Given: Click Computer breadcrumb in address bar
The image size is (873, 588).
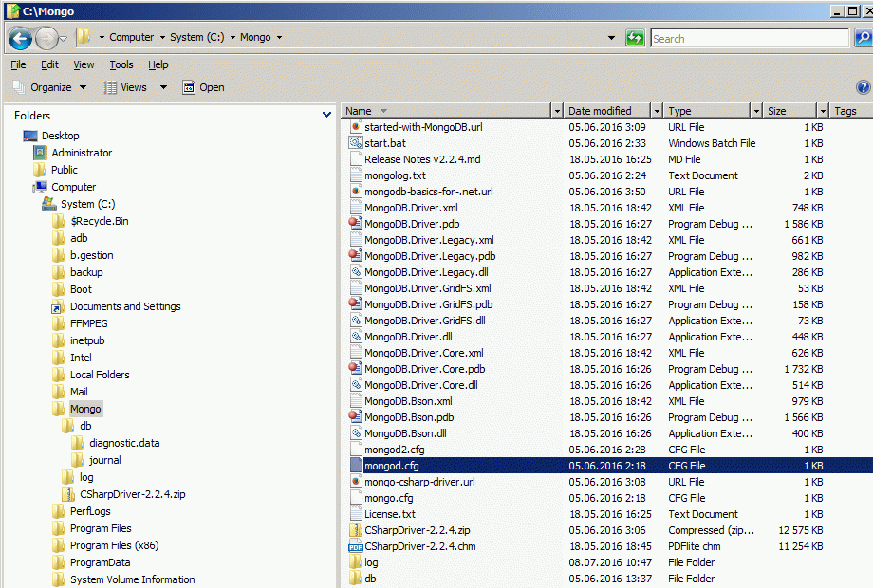Looking at the screenshot, I should (x=131, y=37).
